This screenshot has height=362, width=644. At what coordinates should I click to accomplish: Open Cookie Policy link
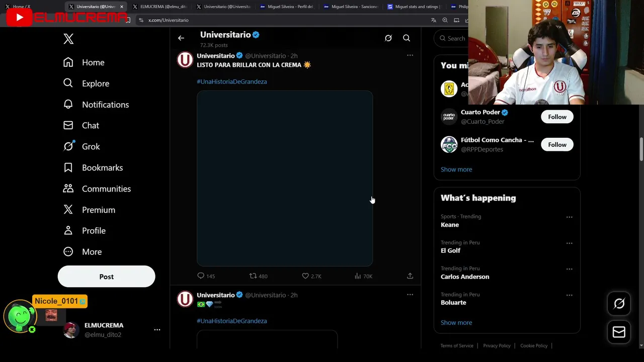534,346
